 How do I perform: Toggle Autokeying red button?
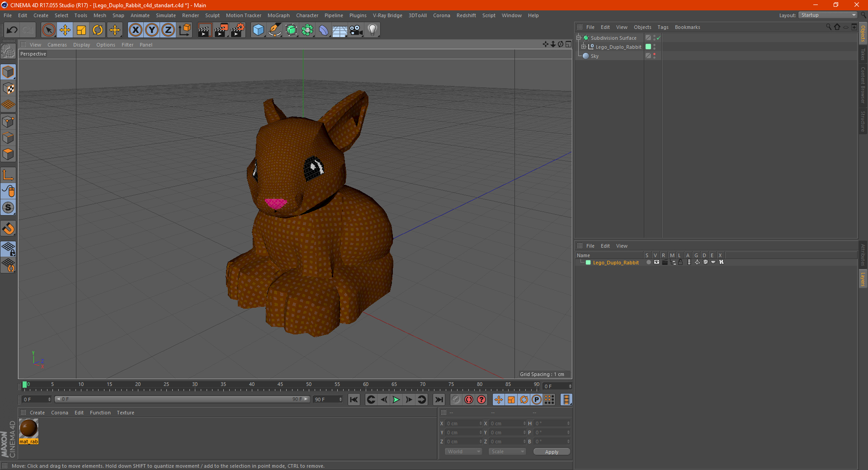(469, 399)
